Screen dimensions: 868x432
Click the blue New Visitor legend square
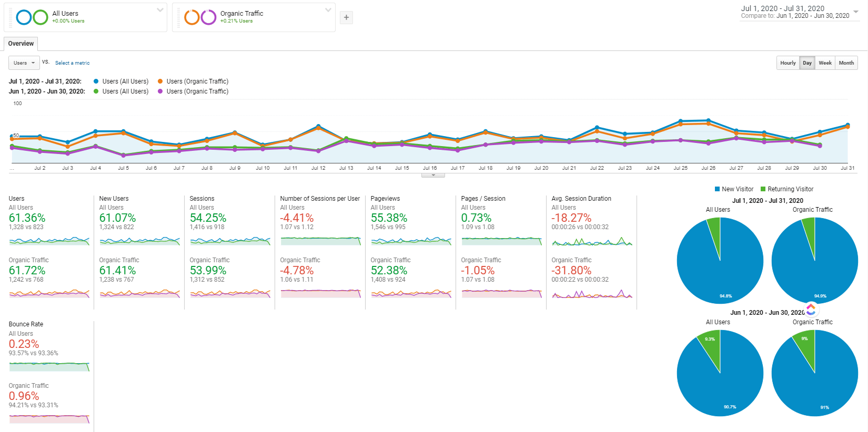pyautogui.click(x=717, y=189)
